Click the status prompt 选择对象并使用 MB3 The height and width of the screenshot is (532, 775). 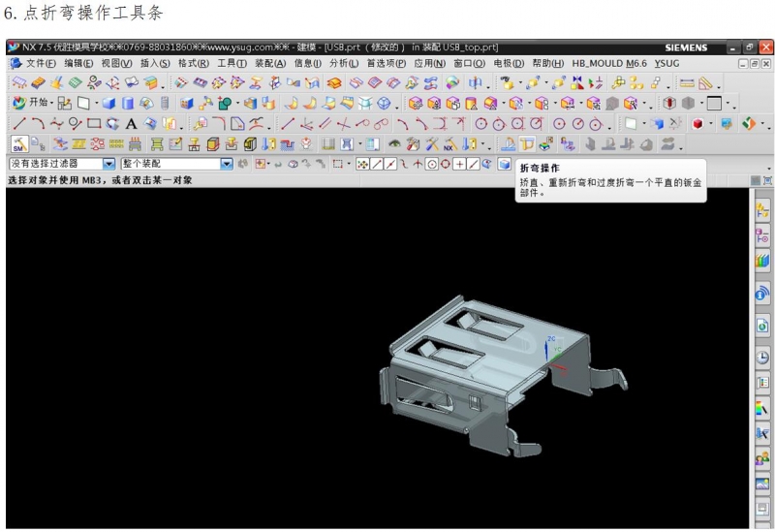click(101, 180)
